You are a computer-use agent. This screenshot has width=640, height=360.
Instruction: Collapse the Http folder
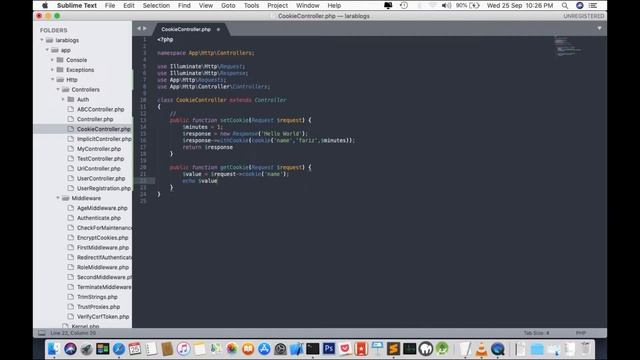52,80
